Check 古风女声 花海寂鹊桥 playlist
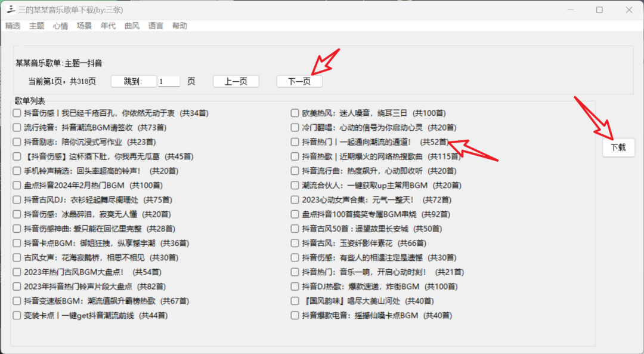 tap(17, 257)
